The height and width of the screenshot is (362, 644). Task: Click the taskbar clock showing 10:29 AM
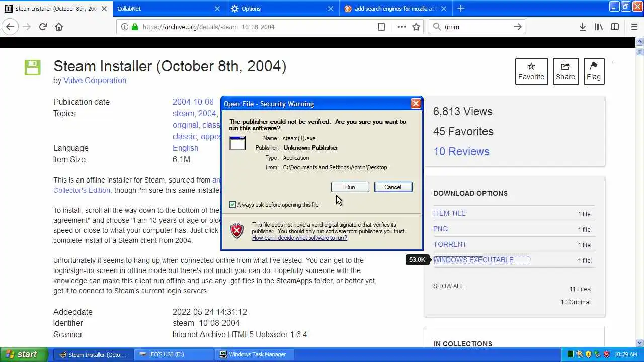tap(626, 354)
